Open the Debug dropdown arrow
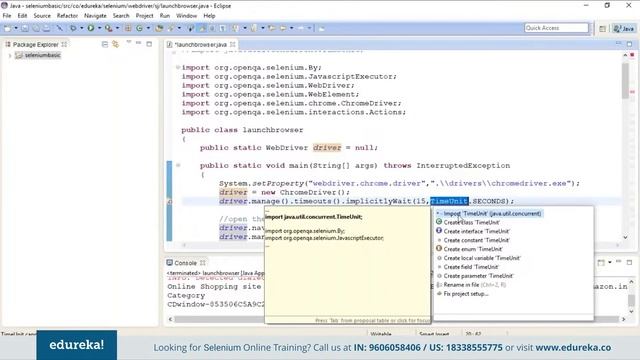640x360 pixels. tap(81, 28)
